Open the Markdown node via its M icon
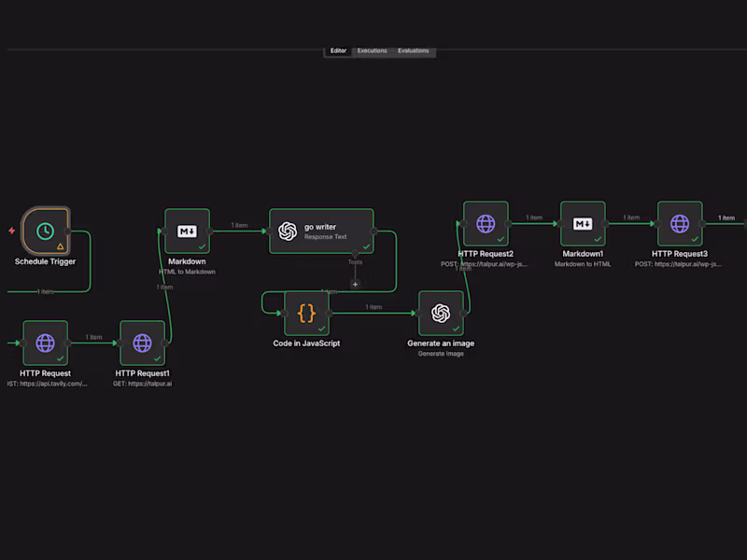Viewport: 747px width, 560px height. point(187,231)
